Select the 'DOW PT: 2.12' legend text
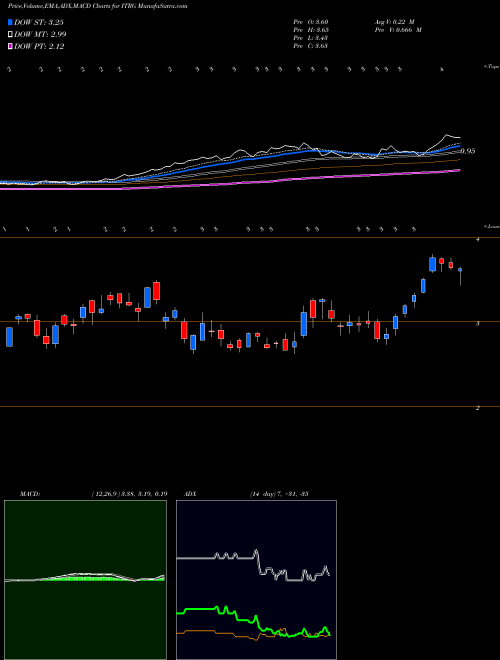The image size is (500, 660). pyautogui.click(x=39, y=46)
